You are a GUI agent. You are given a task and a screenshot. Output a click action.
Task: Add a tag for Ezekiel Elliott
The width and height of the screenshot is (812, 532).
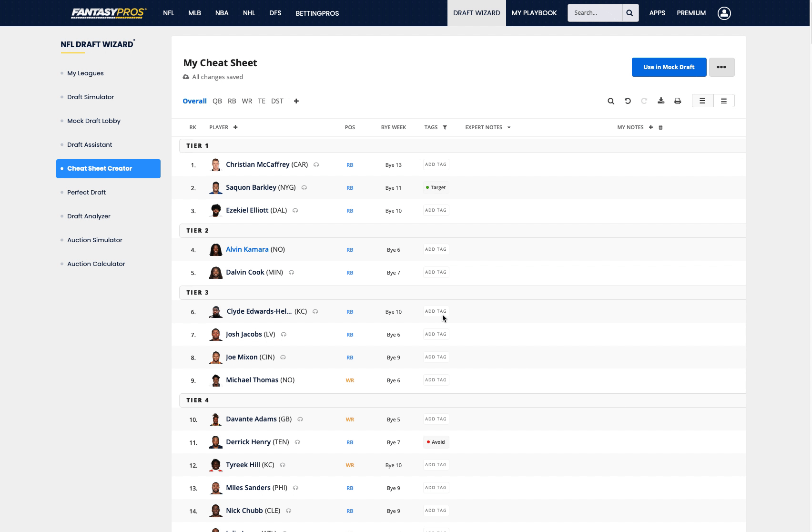[x=436, y=210]
